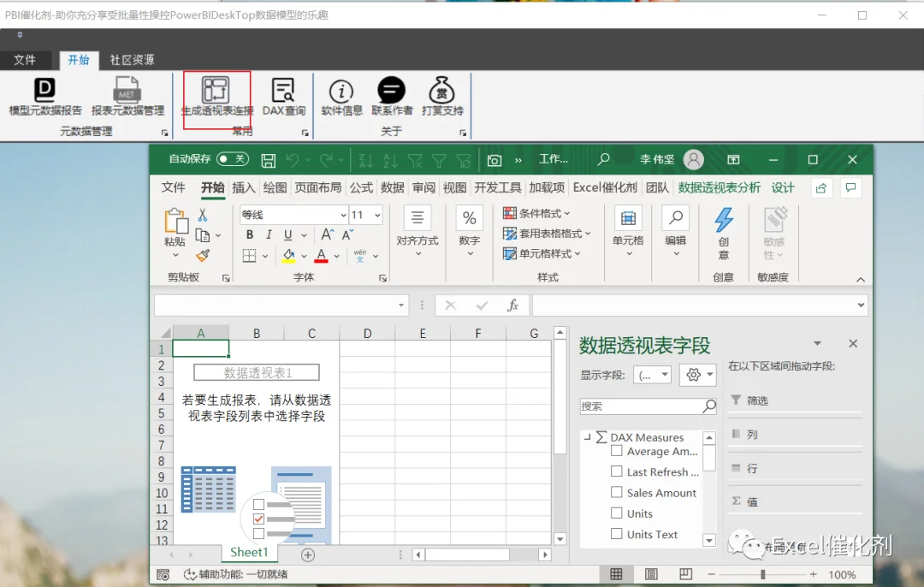Check the Last Refresh field checkbox

click(616, 471)
